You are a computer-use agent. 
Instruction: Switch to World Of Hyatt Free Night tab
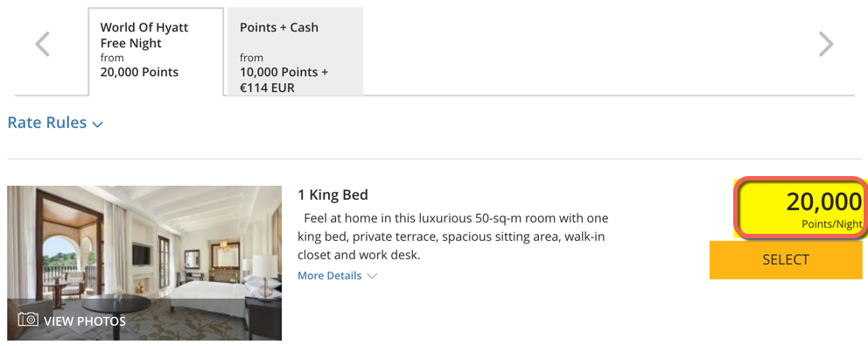[x=156, y=53]
